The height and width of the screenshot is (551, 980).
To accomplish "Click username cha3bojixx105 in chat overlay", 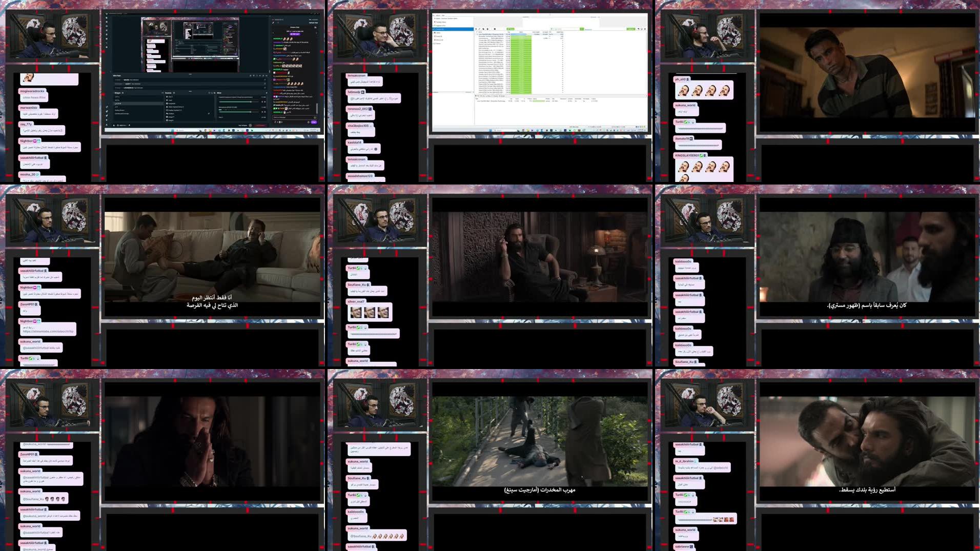I will pyautogui.click(x=358, y=126).
